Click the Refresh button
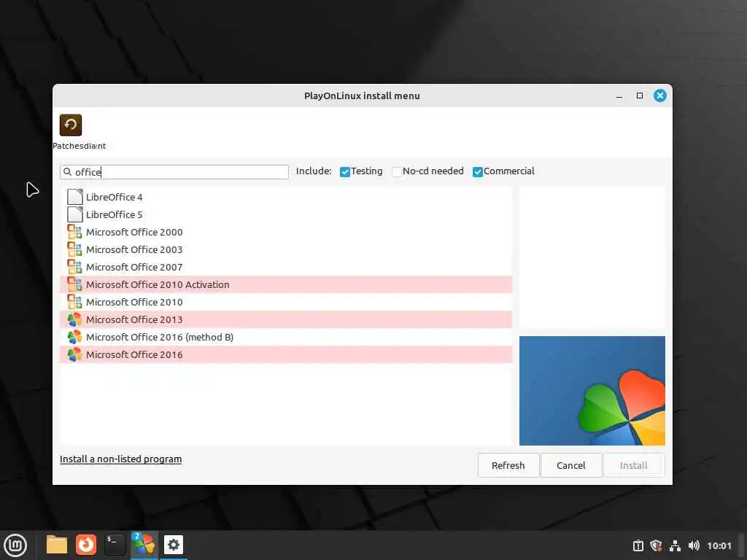The width and height of the screenshot is (747, 560). [508, 465]
